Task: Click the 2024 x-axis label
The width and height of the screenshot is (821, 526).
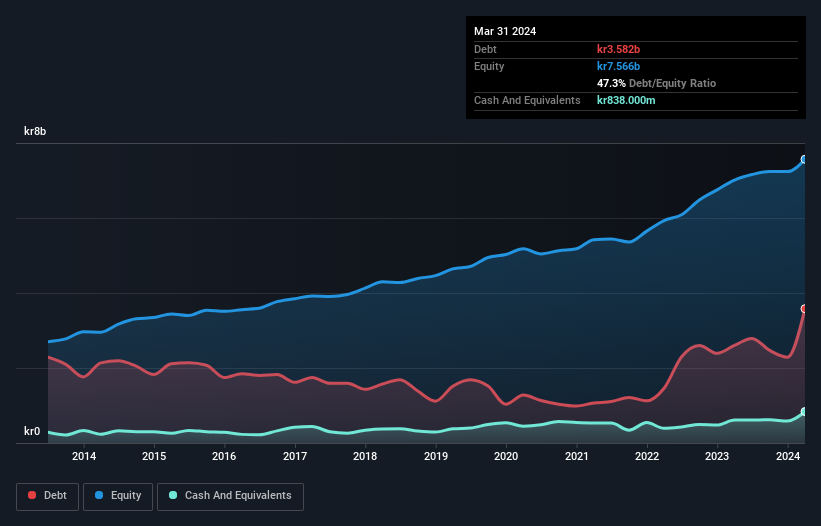Action: [x=787, y=456]
